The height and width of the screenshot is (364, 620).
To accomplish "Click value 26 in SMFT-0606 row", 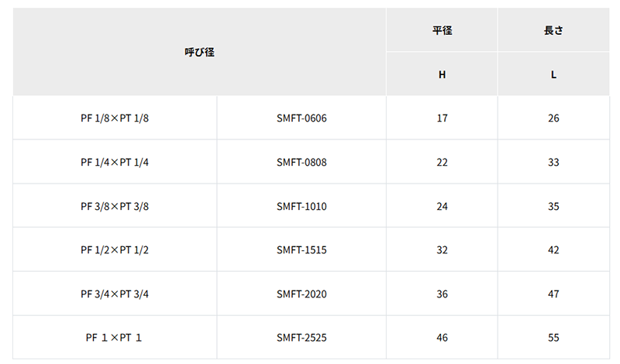I will tap(553, 118).
